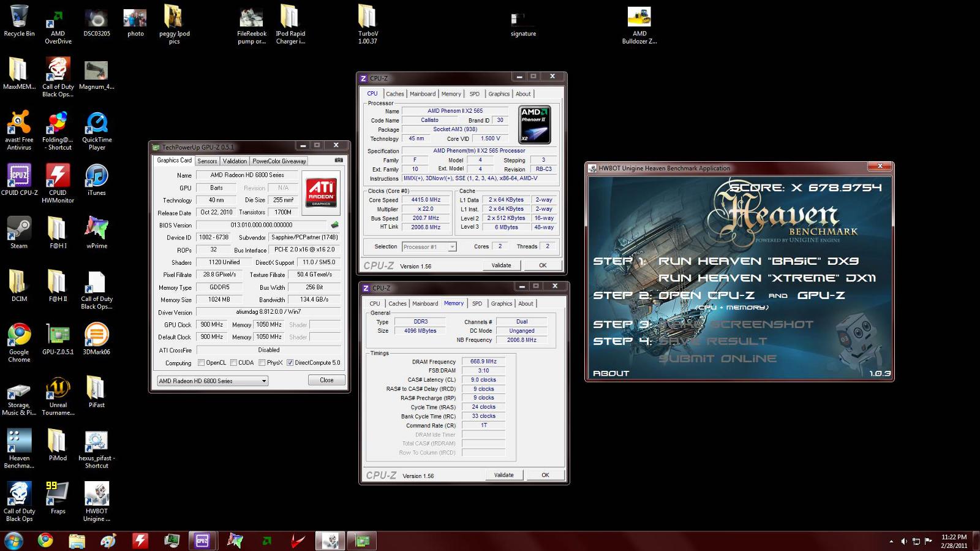Click the volume icon in system tray
The width and height of the screenshot is (980, 551).
[x=903, y=541]
